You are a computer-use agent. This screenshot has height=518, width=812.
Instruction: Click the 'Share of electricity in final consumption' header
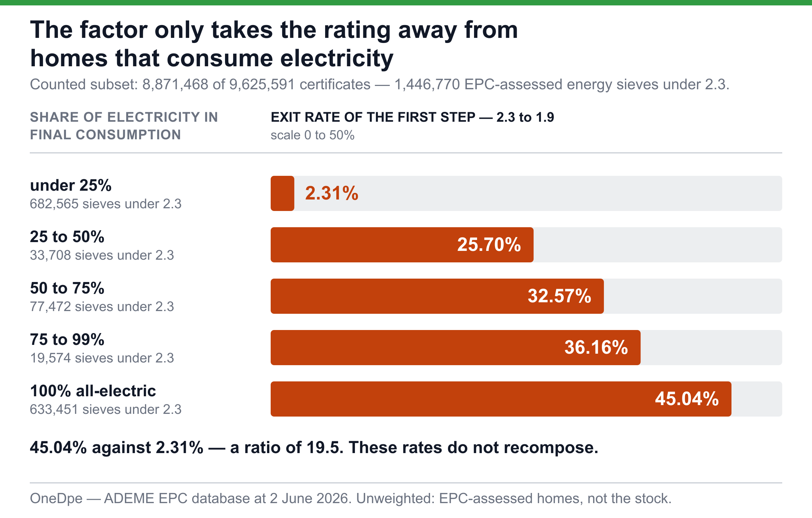click(124, 126)
